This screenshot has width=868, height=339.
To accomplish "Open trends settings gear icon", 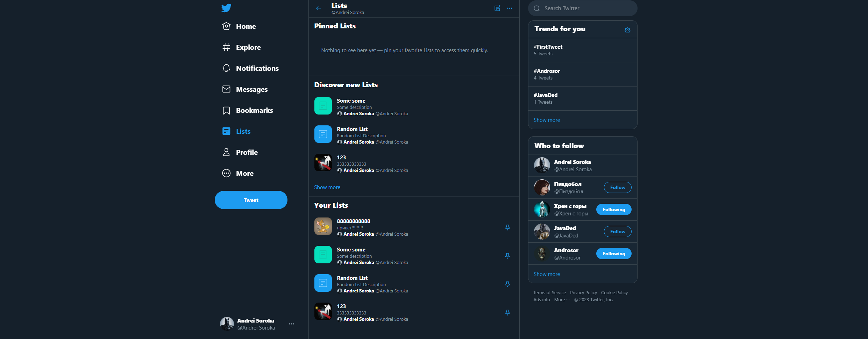I will (627, 30).
